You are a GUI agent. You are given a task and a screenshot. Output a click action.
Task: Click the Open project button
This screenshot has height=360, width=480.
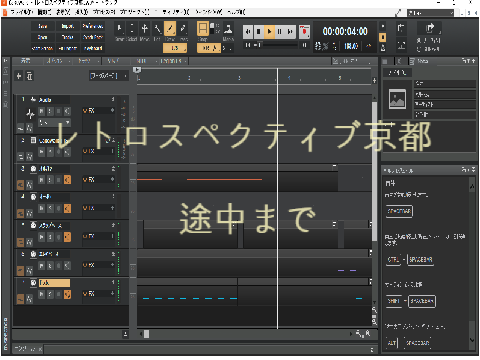point(43,37)
